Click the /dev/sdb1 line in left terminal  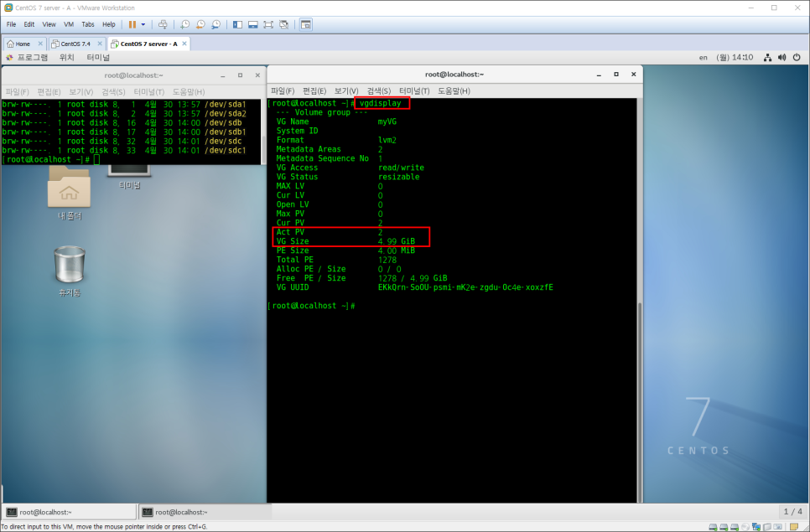[124, 132]
